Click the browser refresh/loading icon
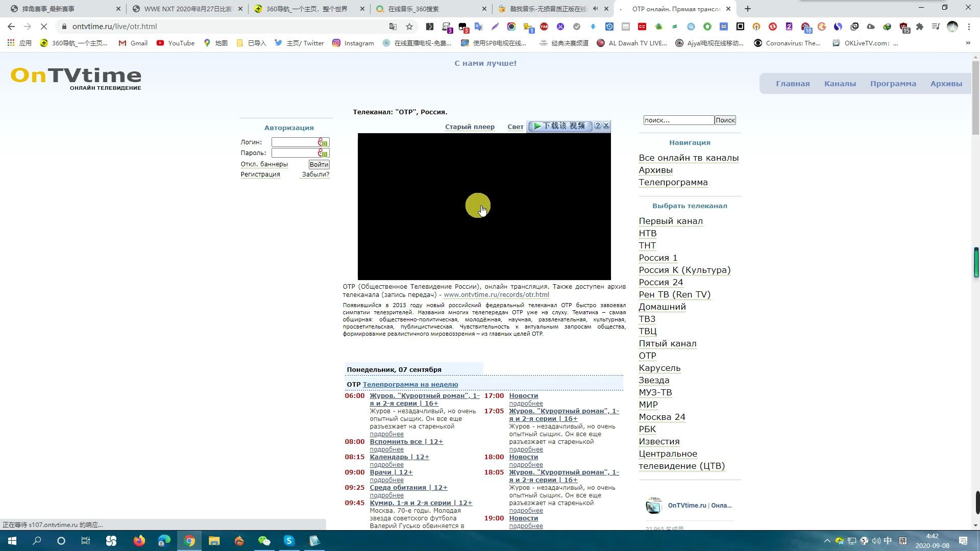This screenshot has height=551, width=980. click(44, 26)
